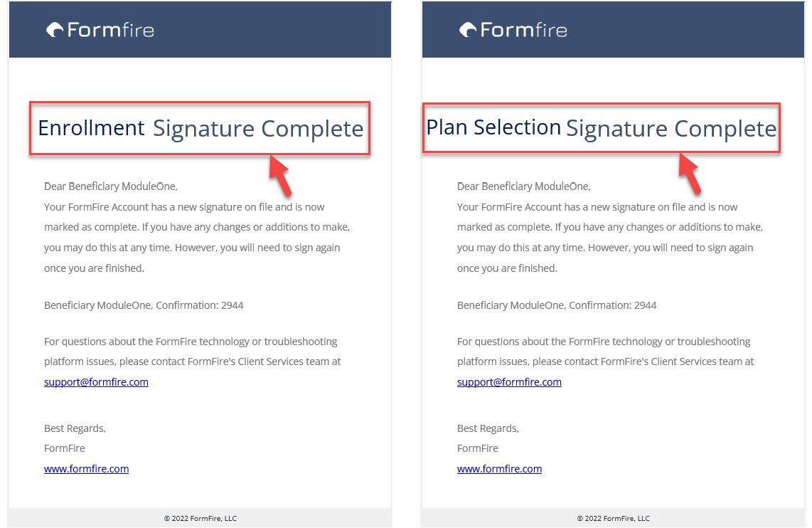Click red arrow under Enrollment Signature heading

(x=280, y=175)
